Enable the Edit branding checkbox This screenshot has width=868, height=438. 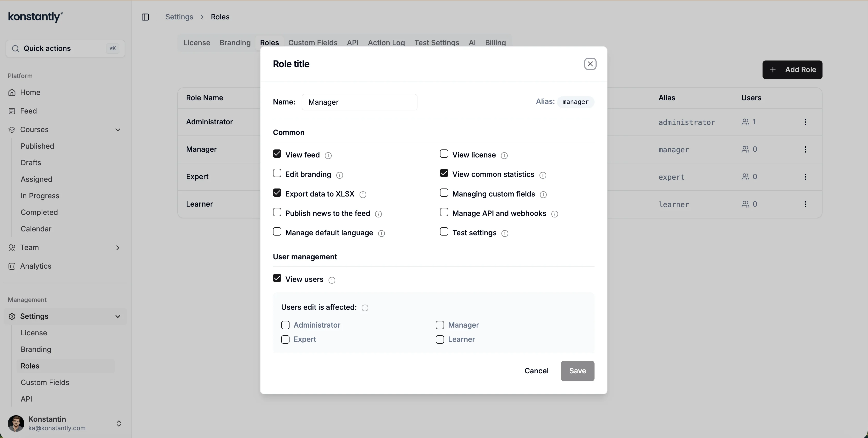coord(277,173)
